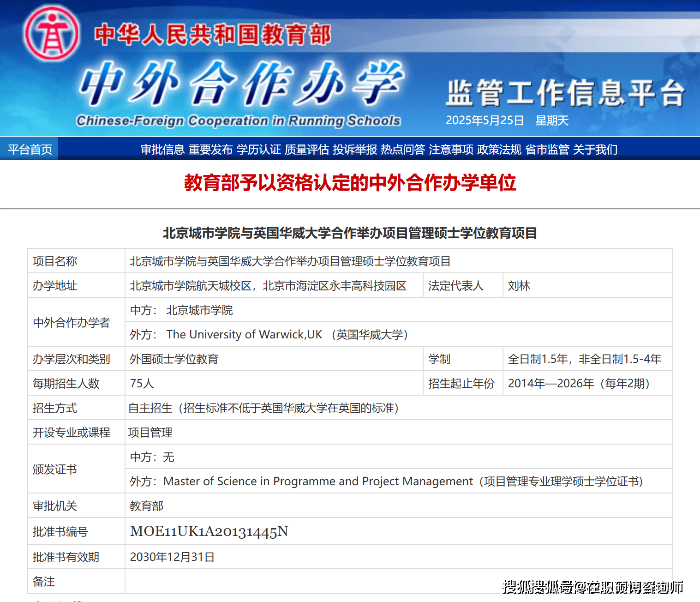
Task: Click the 审批机关 label cell
Action: coord(76,506)
